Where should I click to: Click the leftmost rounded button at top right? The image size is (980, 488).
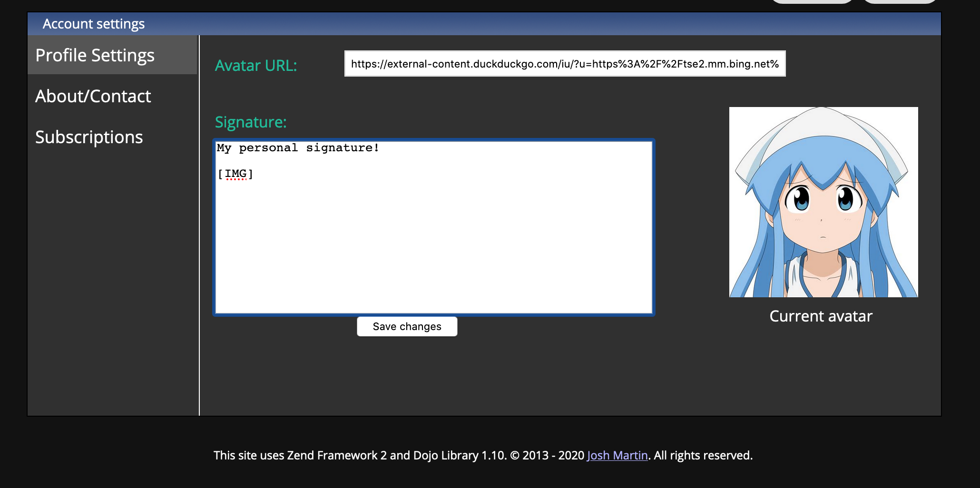pos(813,2)
